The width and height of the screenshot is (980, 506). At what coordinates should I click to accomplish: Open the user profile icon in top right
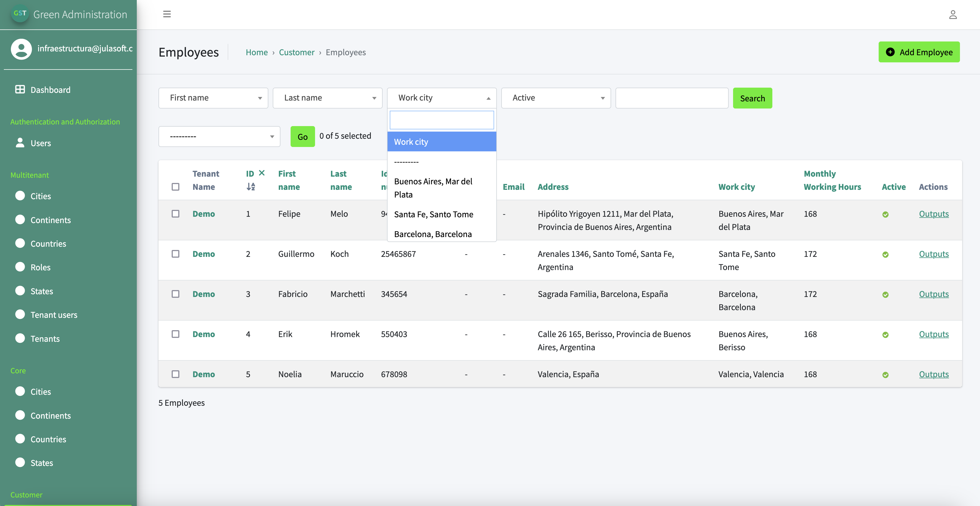click(x=953, y=15)
